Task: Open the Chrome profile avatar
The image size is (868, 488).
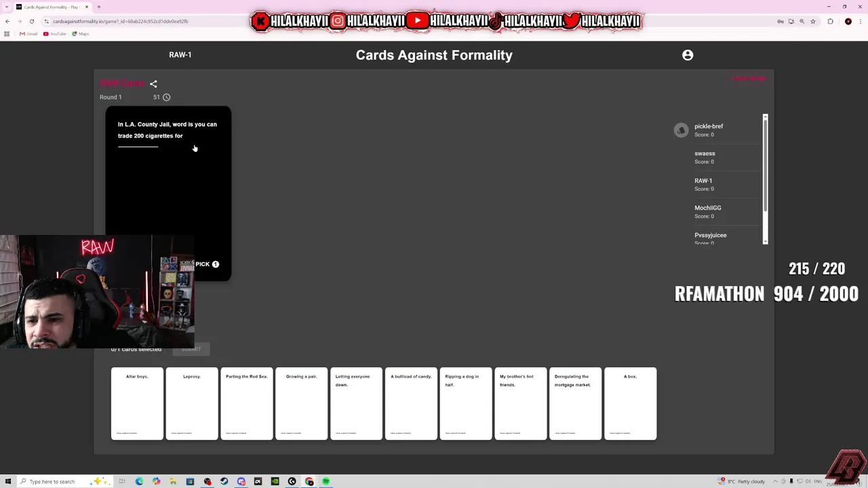Action: pos(848,21)
